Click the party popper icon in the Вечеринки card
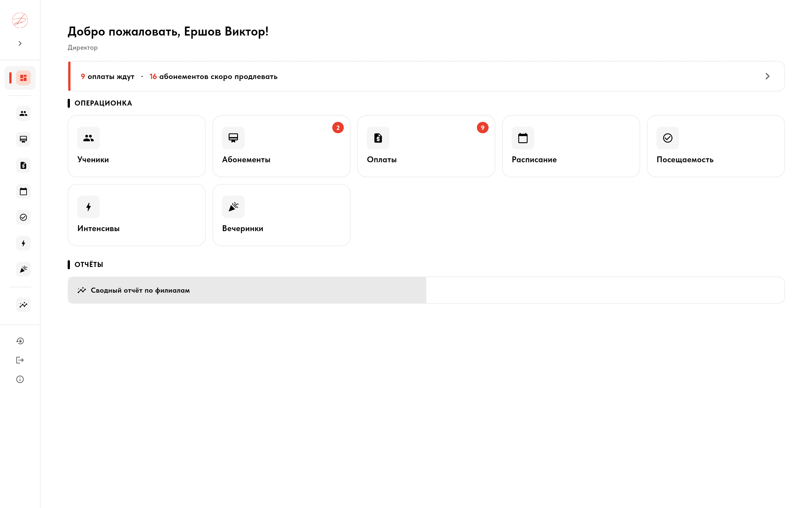This screenshot has height=508, width=812. click(x=233, y=207)
